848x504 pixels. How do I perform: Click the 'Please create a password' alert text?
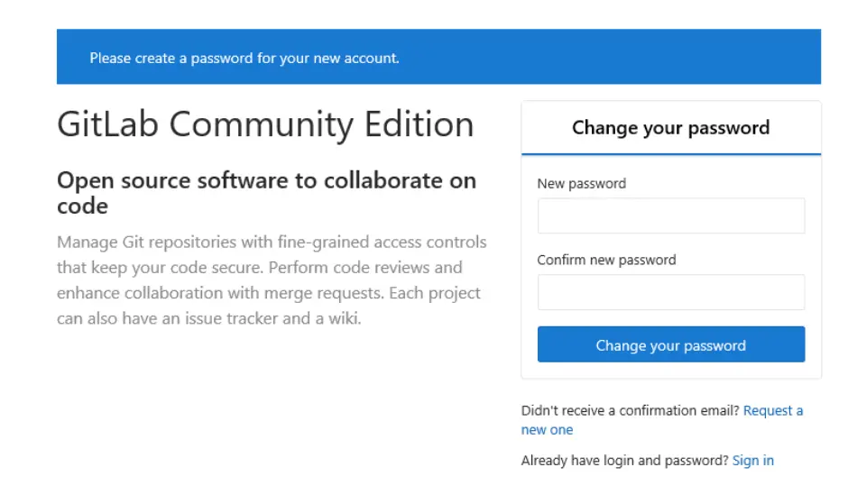244,59
